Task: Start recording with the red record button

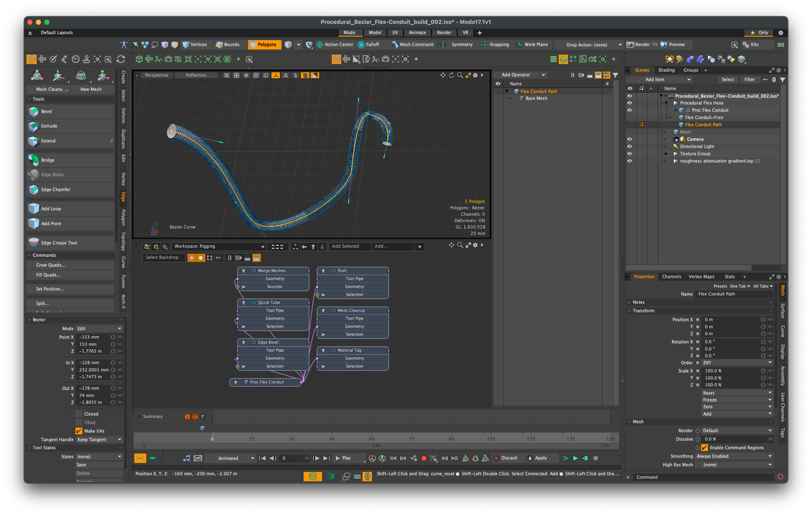Action: [x=424, y=458]
